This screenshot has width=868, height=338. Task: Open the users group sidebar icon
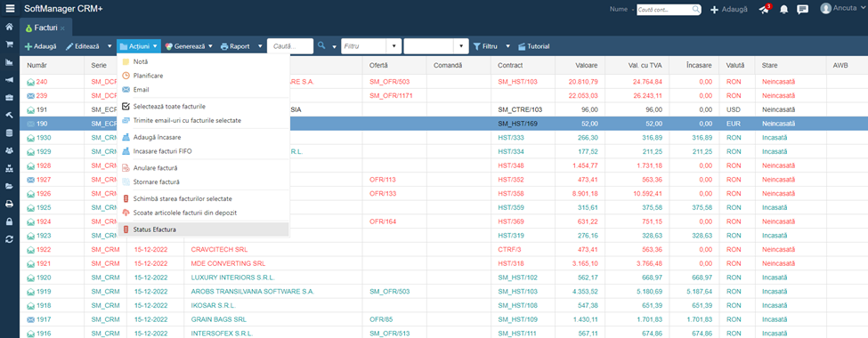(x=9, y=150)
